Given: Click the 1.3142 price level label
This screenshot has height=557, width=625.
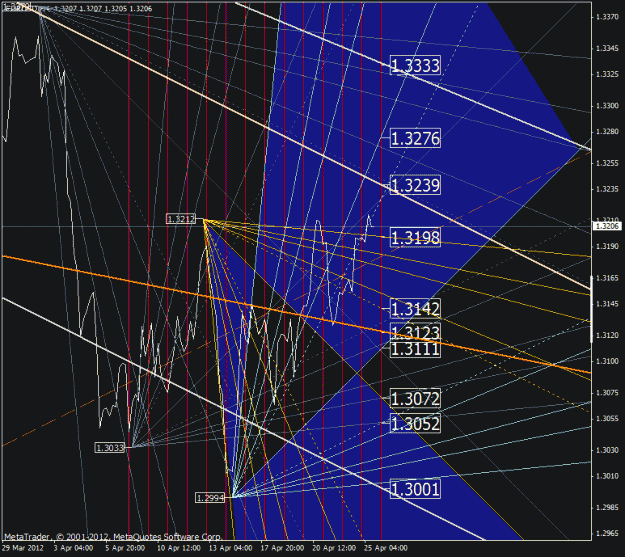Looking at the screenshot, I should coord(415,309).
